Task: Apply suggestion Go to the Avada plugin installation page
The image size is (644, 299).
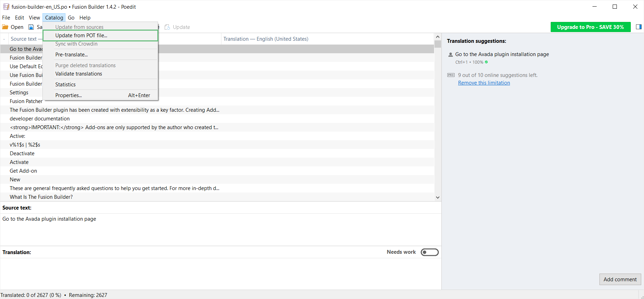Action: (x=502, y=54)
